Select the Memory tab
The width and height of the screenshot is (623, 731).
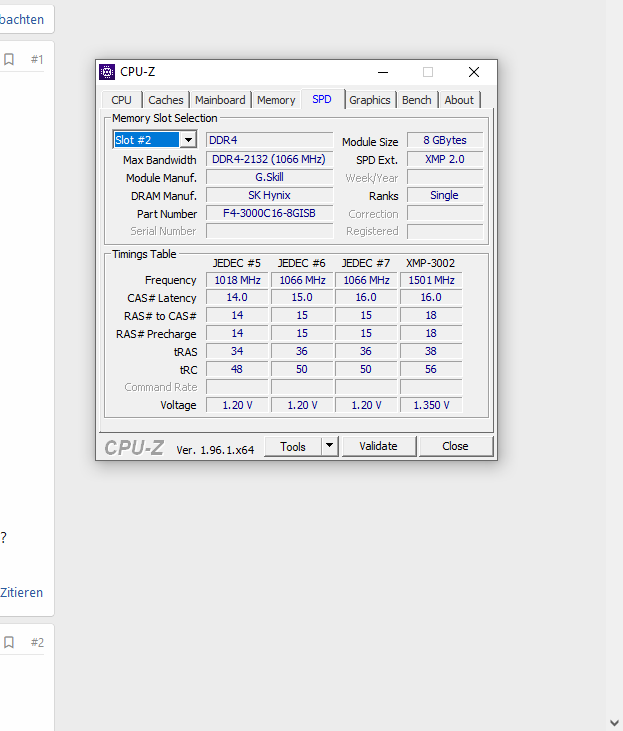[x=276, y=100]
